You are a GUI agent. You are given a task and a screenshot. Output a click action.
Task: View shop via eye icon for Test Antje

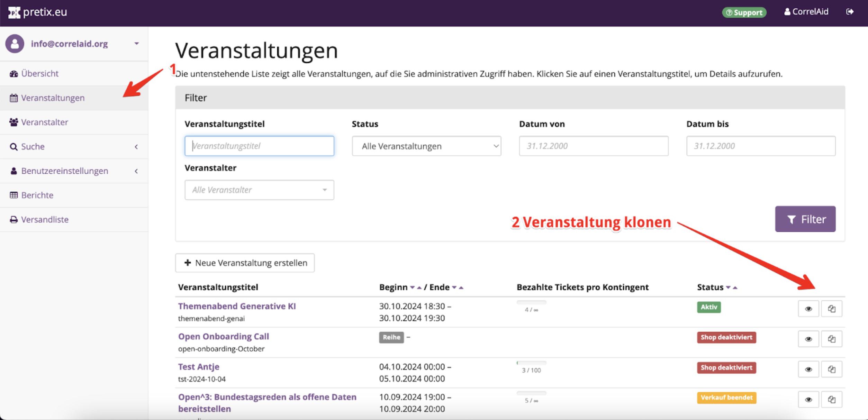pyautogui.click(x=808, y=369)
